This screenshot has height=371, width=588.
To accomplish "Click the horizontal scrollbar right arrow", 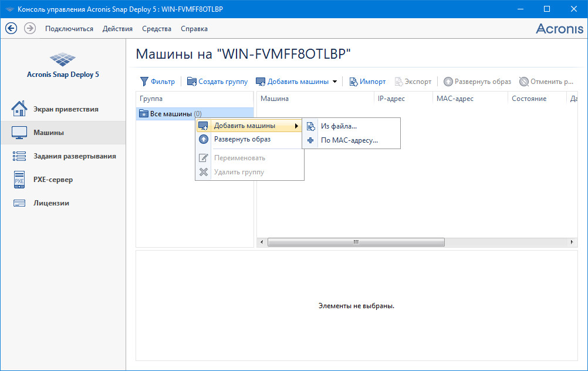I will [572, 242].
